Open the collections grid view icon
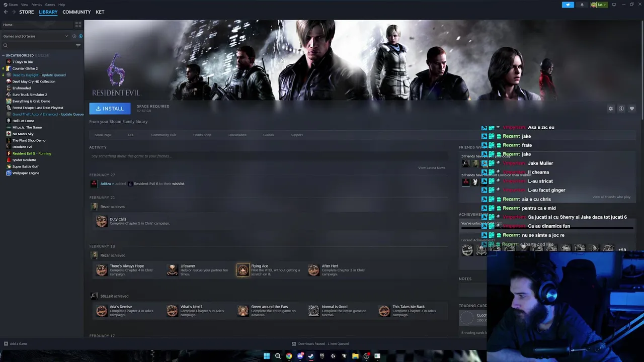 click(78, 25)
